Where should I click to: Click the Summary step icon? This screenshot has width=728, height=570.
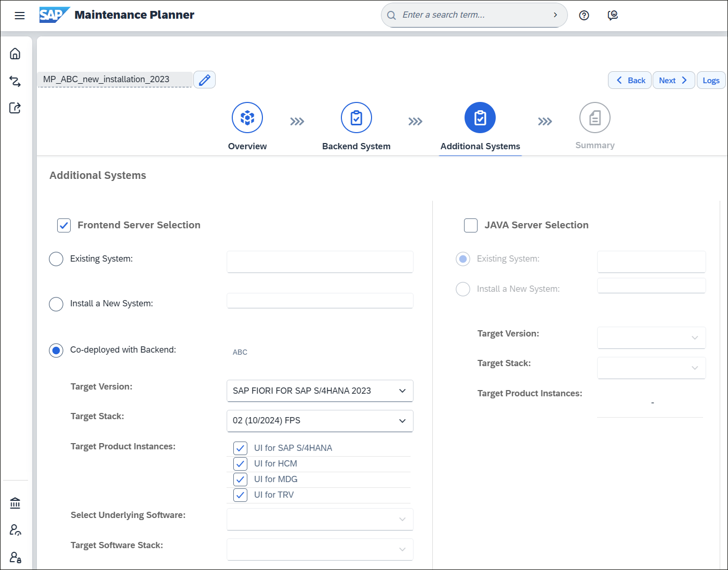click(x=595, y=118)
